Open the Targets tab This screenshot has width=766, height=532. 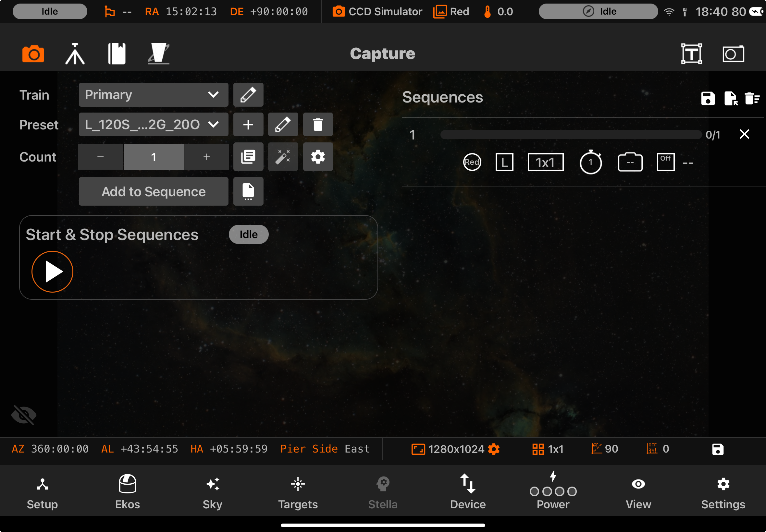298,492
